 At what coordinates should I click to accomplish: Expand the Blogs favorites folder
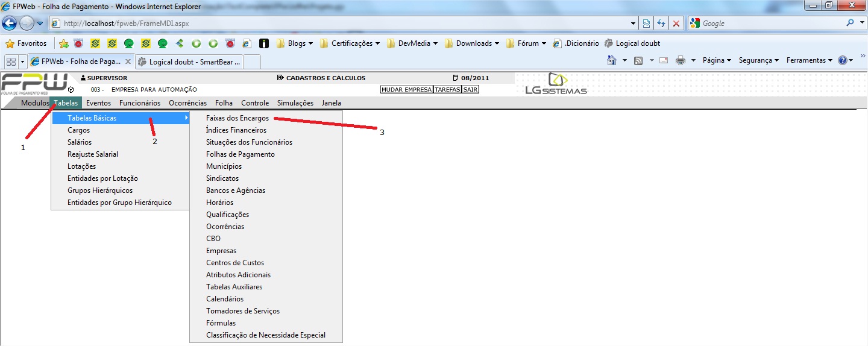pos(295,43)
